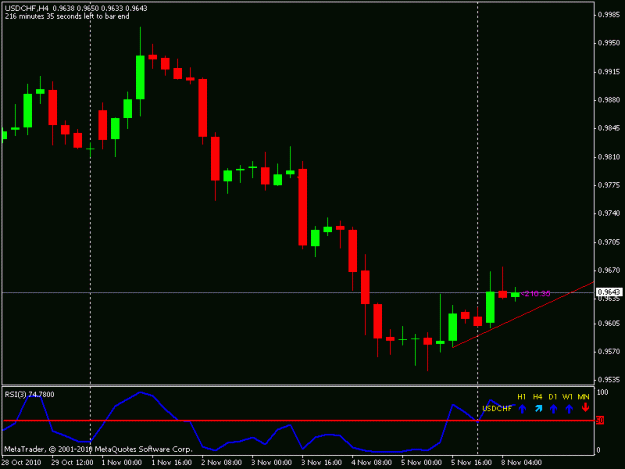The height and width of the screenshot is (469, 625).
Task: Click the 0.9775 price axis label
Action: tap(609, 185)
